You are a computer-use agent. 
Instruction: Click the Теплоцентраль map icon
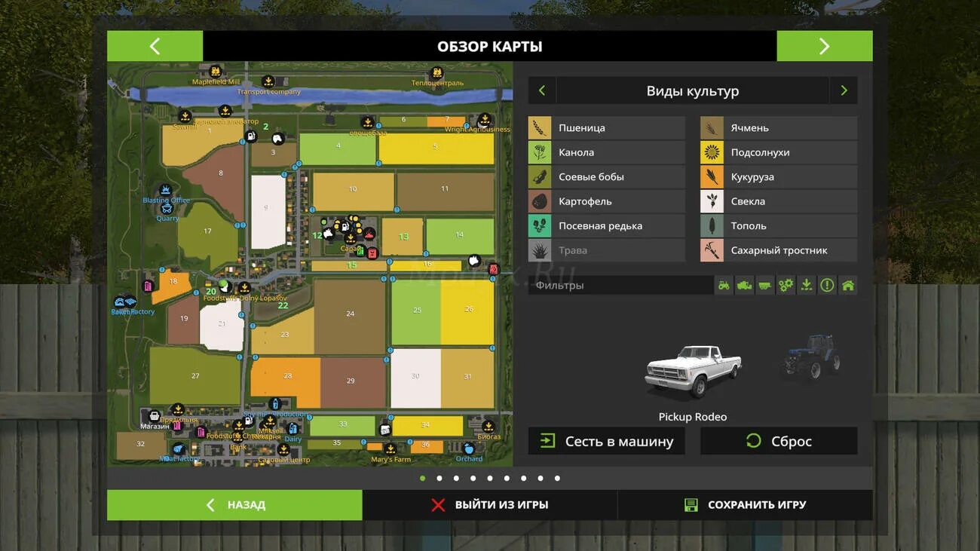436,73
